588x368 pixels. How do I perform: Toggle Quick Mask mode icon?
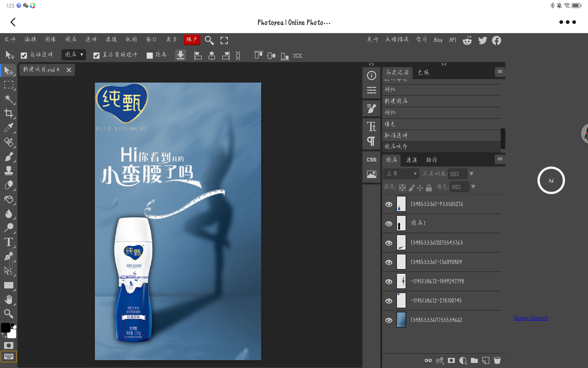pos(9,345)
